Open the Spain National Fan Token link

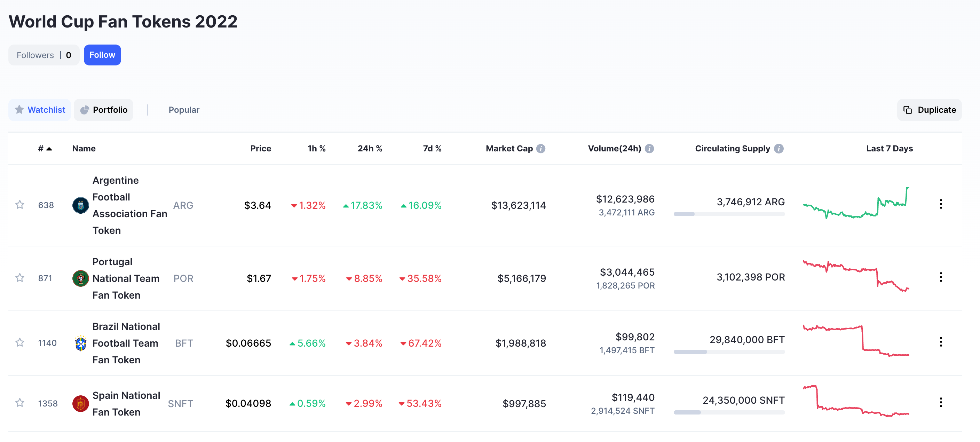[126, 404]
